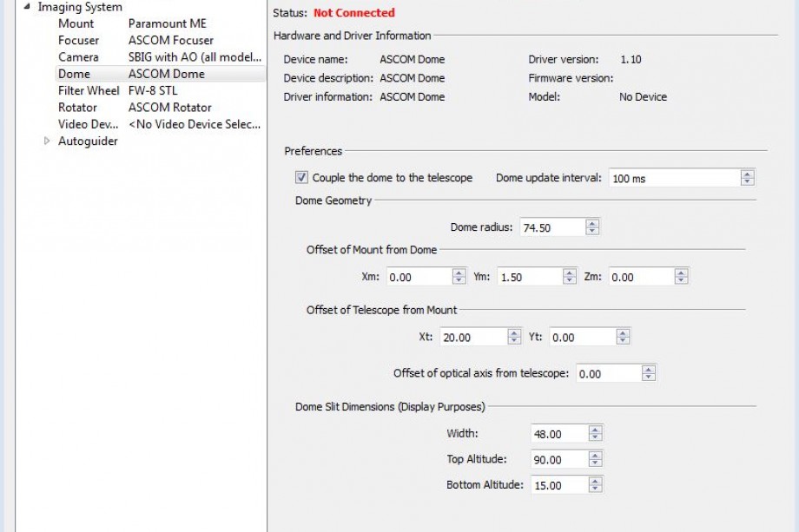Click the Dome update interval field
The height and width of the screenshot is (532, 799).
[673, 178]
